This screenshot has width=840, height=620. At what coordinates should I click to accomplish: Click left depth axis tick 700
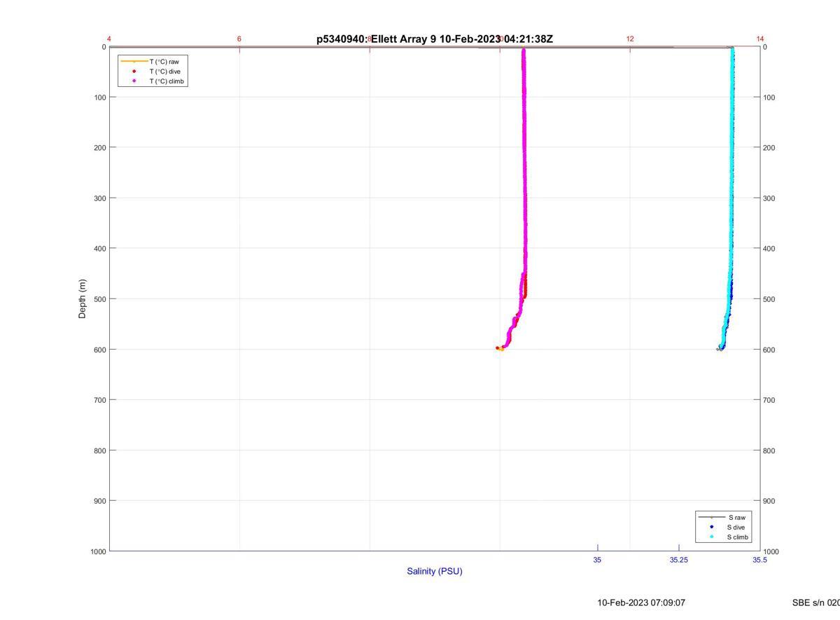click(99, 400)
